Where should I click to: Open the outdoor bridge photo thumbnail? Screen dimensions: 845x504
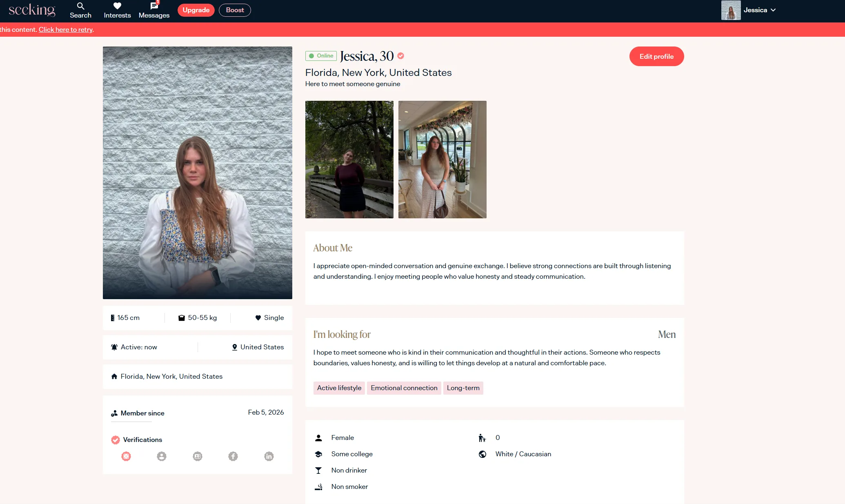(349, 160)
